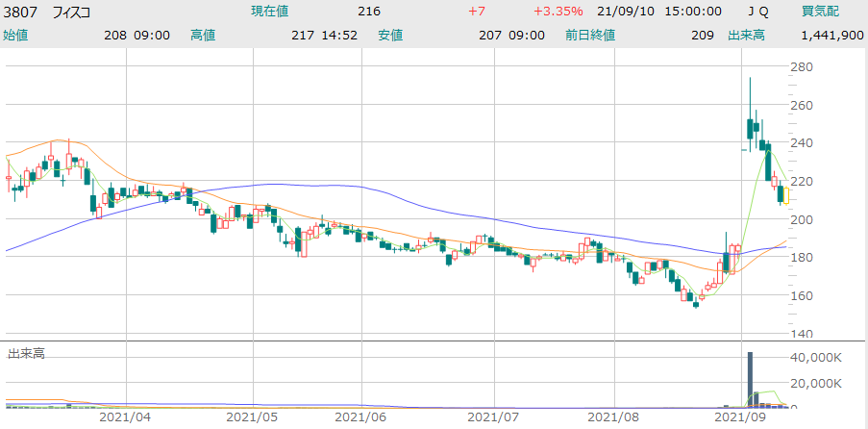The height and width of the screenshot is (429, 868).
Task: Click the current price value 216
Action: click(369, 12)
